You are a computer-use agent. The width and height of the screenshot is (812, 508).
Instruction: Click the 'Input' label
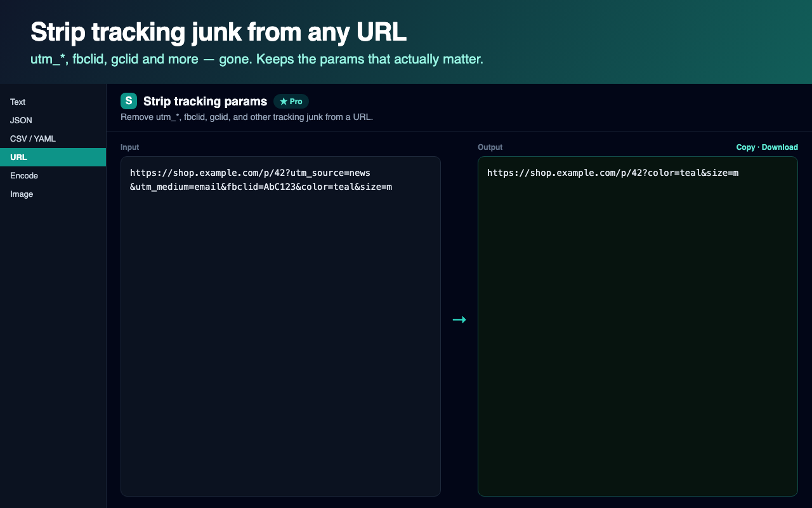(129, 147)
